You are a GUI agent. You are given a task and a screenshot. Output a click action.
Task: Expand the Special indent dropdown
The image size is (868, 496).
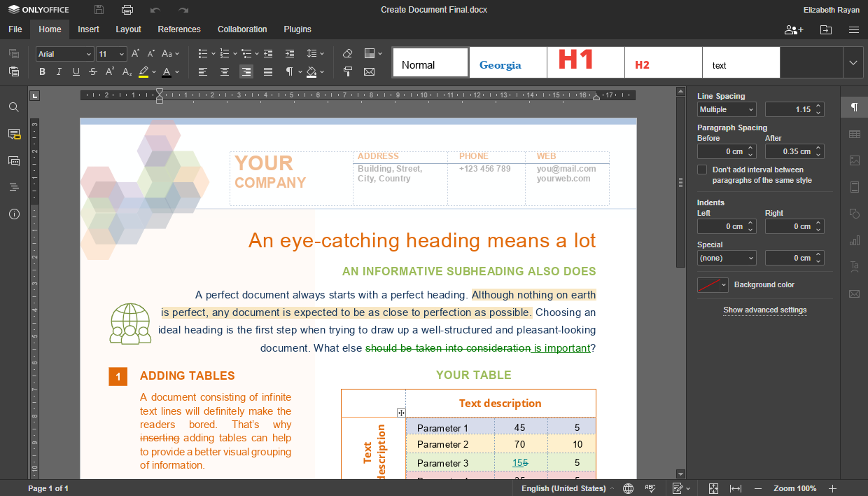click(726, 258)
